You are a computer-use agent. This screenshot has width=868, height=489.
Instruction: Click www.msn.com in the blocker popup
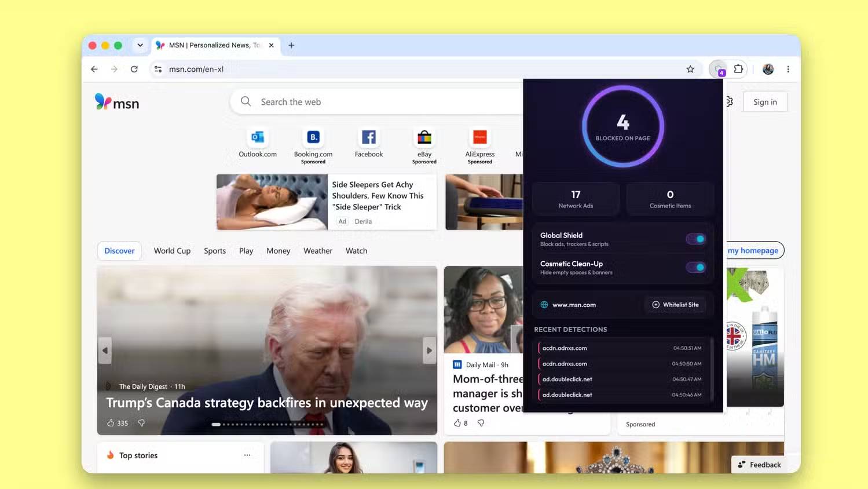(x=574, y=305)
